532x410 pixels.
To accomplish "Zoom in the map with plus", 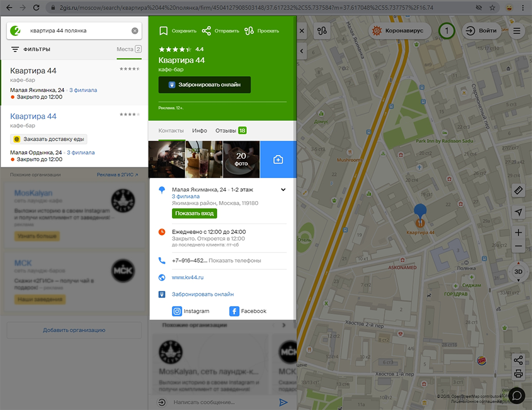I will pos(519,232).
